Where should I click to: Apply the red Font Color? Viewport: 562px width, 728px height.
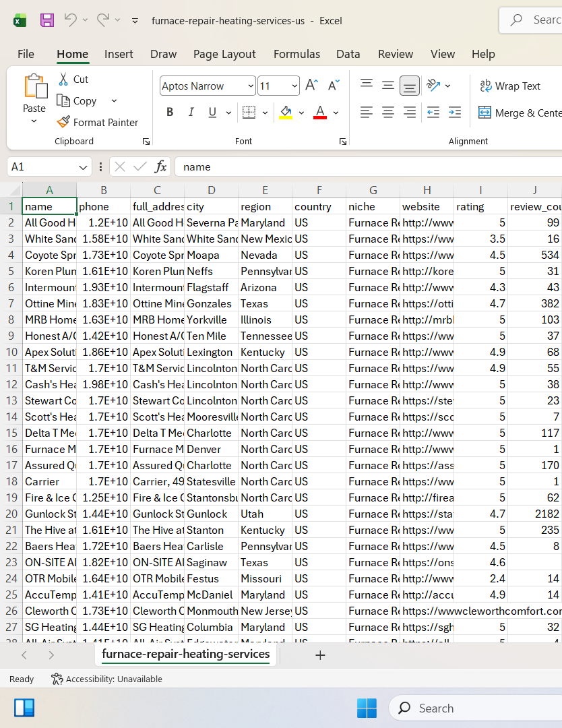tap(320, 113)
